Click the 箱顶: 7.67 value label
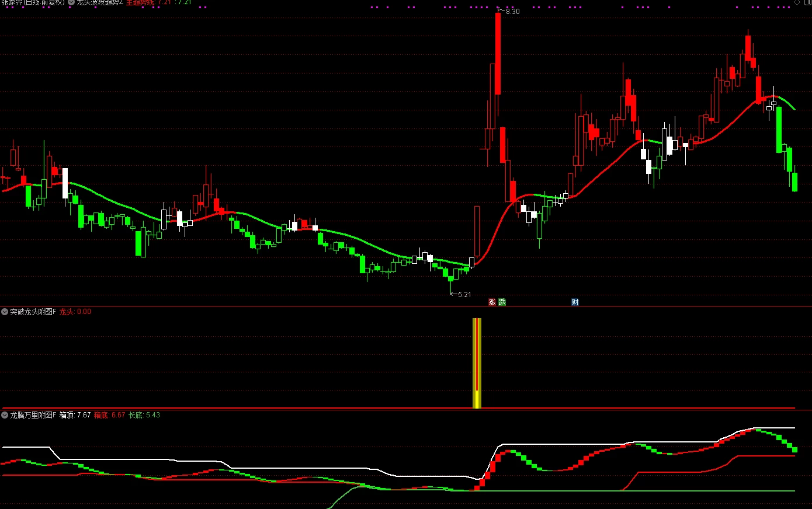This screenshot has width=812, height=509. coord(75,415)
